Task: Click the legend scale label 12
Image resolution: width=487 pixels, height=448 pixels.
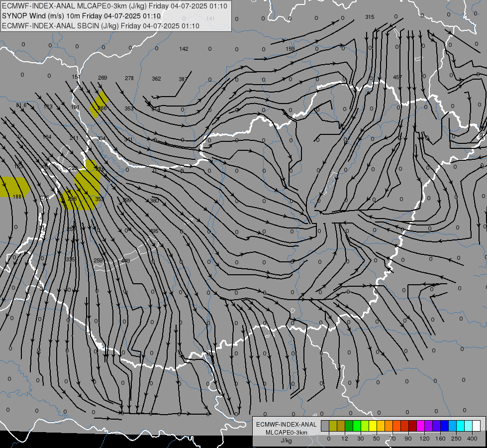Action: tap(344, 439)
